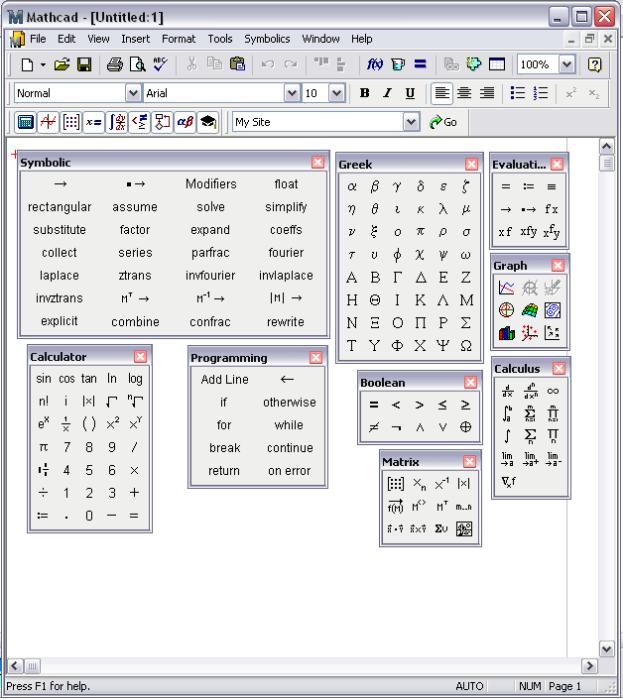Expand the 100% zoom dropdown
This screenshot has height=699, width=623.
click(567, 65)
